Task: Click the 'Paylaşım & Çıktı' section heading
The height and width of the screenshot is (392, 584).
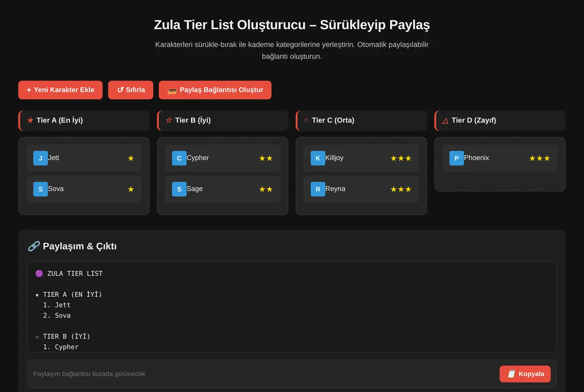Action: (x=80, y=246)
